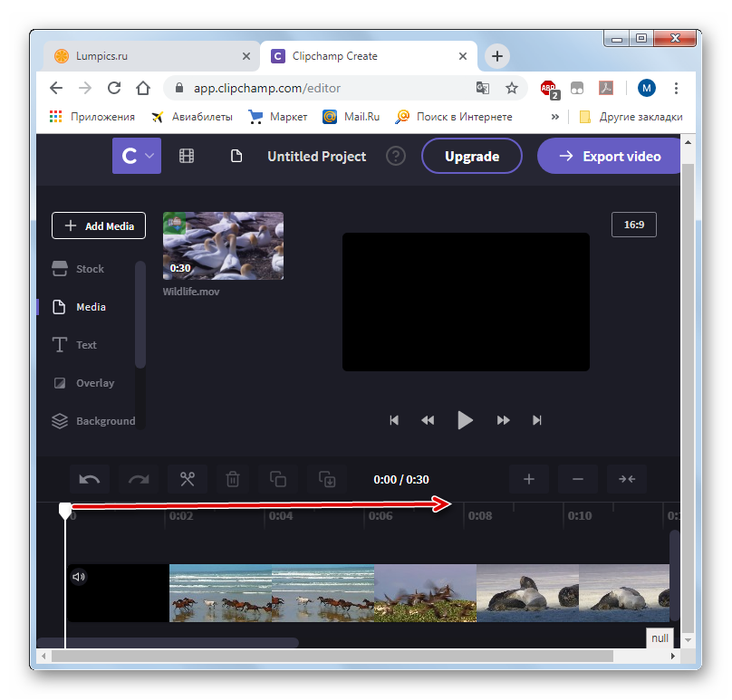The width and height of the screenshot is (732, 700).
Task: Open the Text sidebar section
Action: [86, 345]
